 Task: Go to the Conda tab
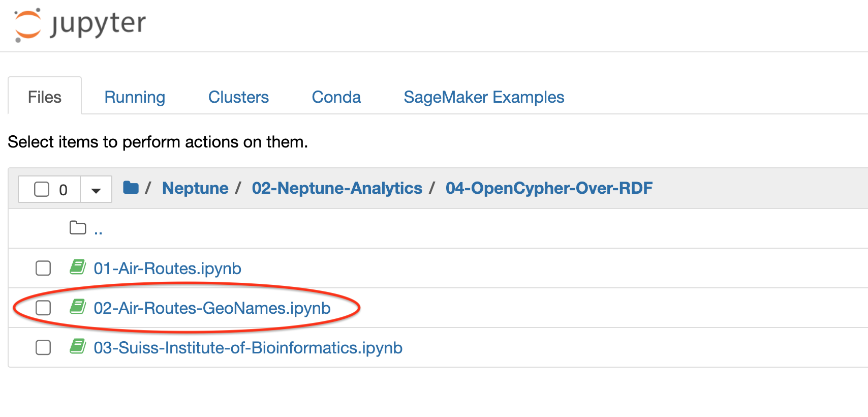click(x=336, y=97)
